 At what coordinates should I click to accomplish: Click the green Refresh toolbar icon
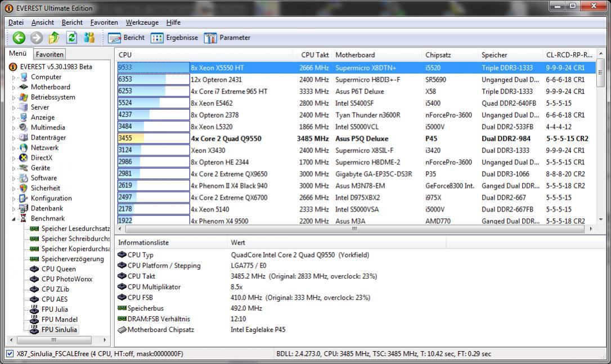pos(71,38)
